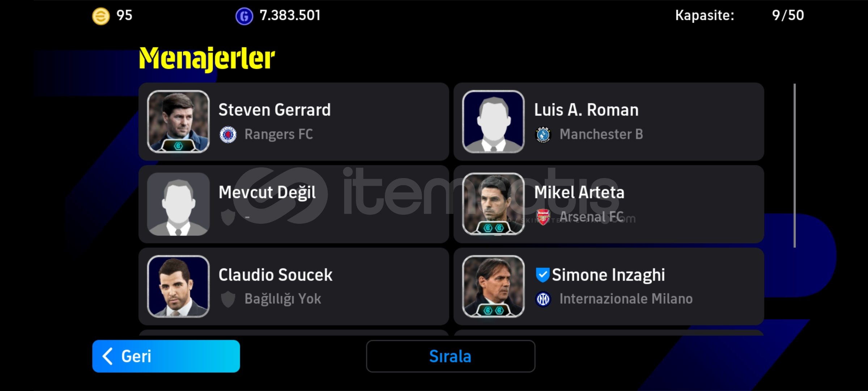Click the Internazionale Milano club badge
Screen dimensions: 868x391
543,299
